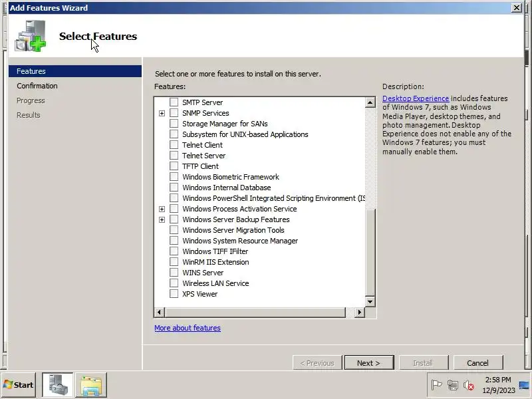532x399 pixels.
Task: Click the Add Features Wizard server icon
Action: 31,36
